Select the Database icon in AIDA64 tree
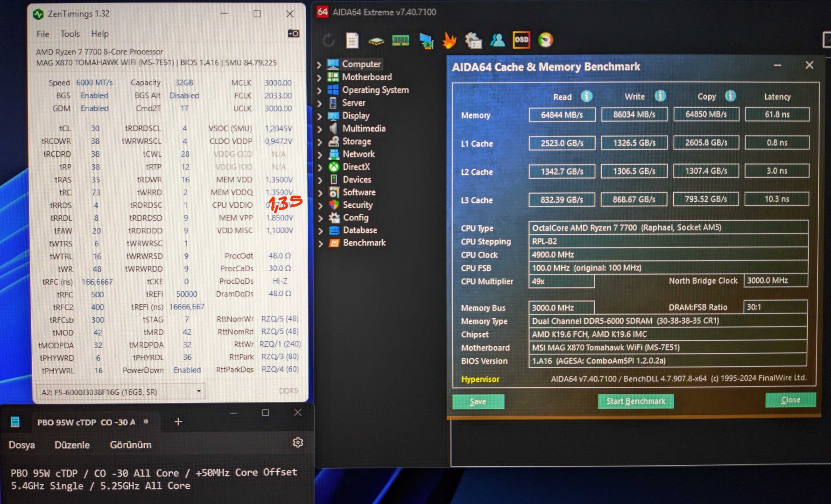 click(334, 230)
